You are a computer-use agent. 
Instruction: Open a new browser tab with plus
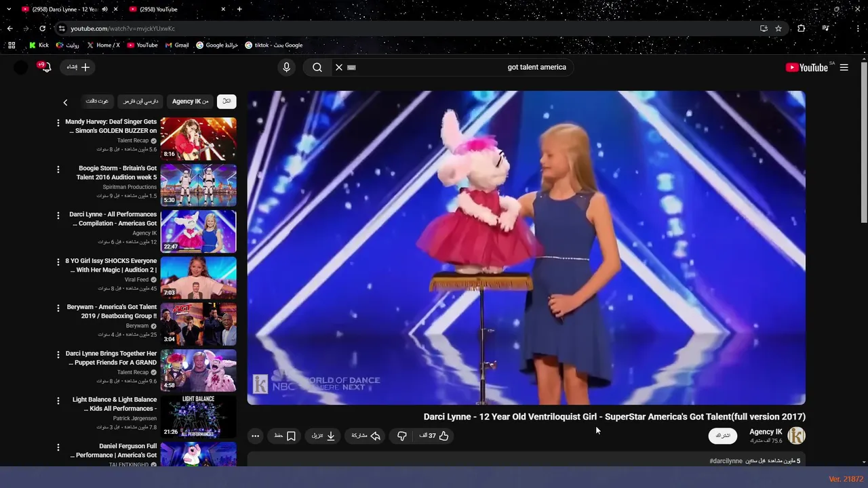[x=239, y=9]
